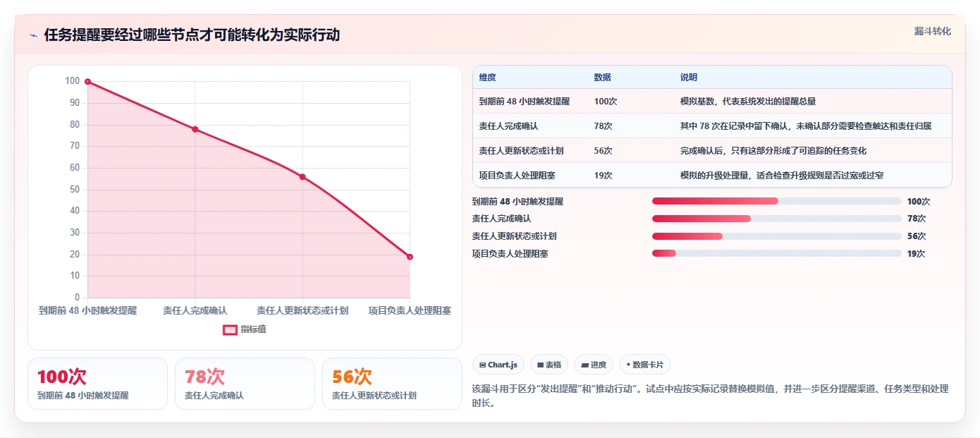Select the 数据卡片 tag chip
The width and height of the screenshot is (980, 438).
coord(645,365)
